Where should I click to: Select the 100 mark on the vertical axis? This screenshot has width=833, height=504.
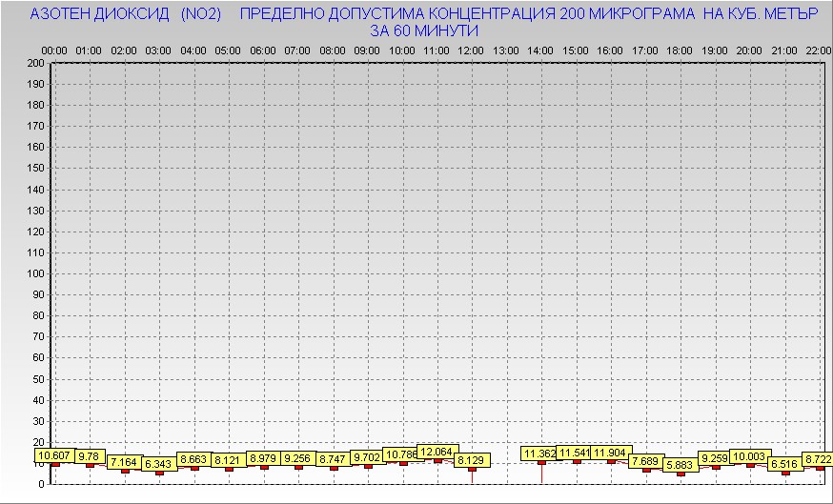[x=35, y=273]
